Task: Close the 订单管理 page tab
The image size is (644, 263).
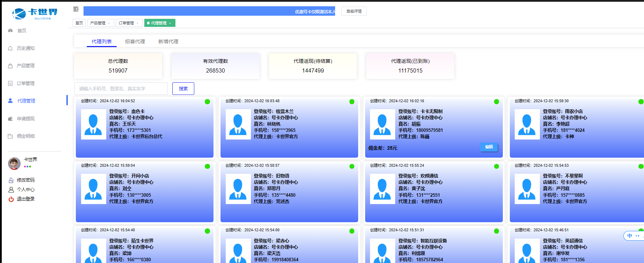Action: point(138,23)
